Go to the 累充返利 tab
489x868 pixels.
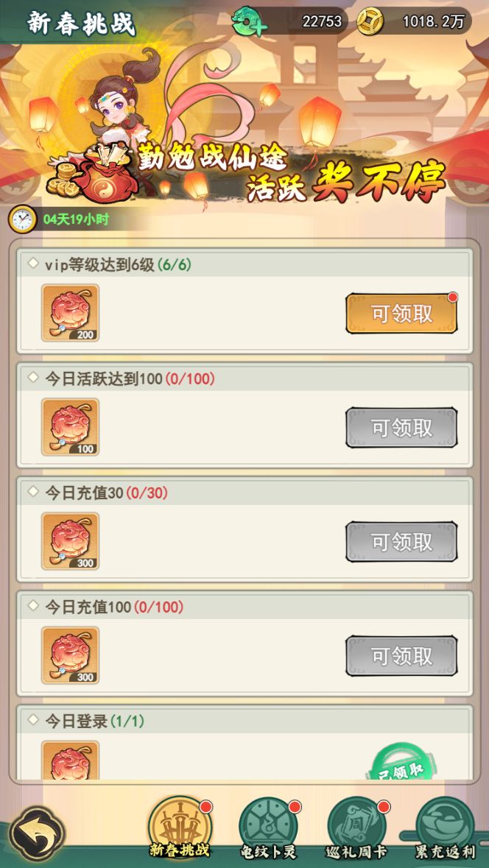click(445, 829)
